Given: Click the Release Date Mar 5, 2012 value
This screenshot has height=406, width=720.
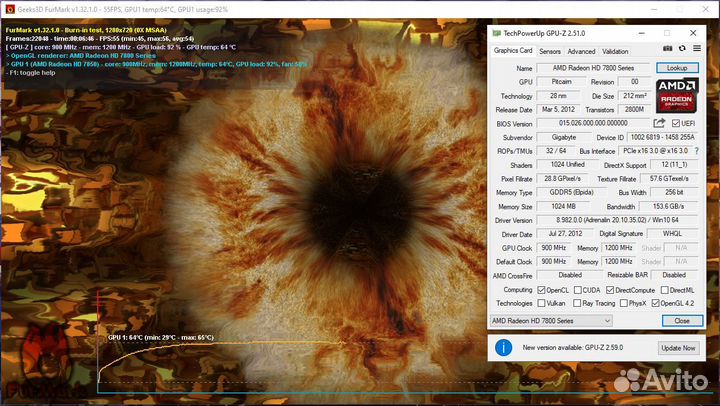Looking at the screenshot, I should pos(558,109).
